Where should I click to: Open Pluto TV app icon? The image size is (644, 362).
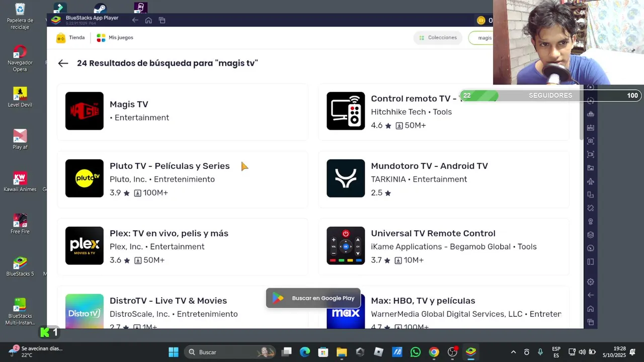pyautogui.click(x=85, y=178)
